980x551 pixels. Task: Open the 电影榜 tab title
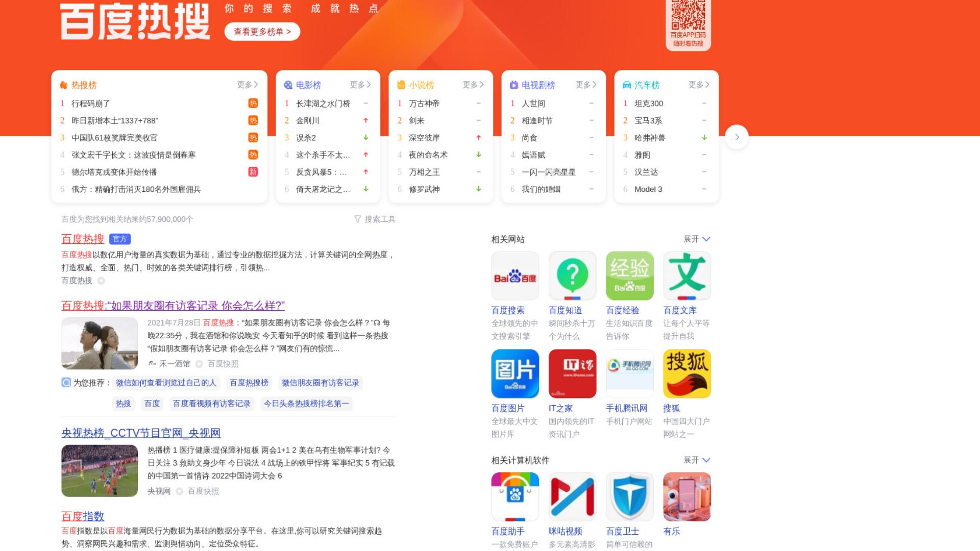pyautogui.click(x=309, y=85)
